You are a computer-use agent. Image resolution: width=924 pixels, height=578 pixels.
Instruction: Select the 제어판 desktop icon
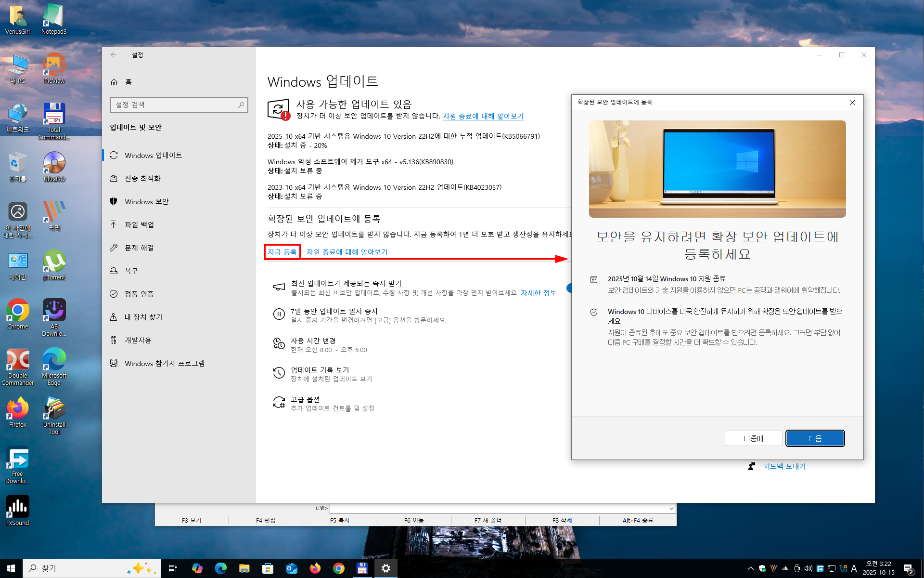pos(18,265)
